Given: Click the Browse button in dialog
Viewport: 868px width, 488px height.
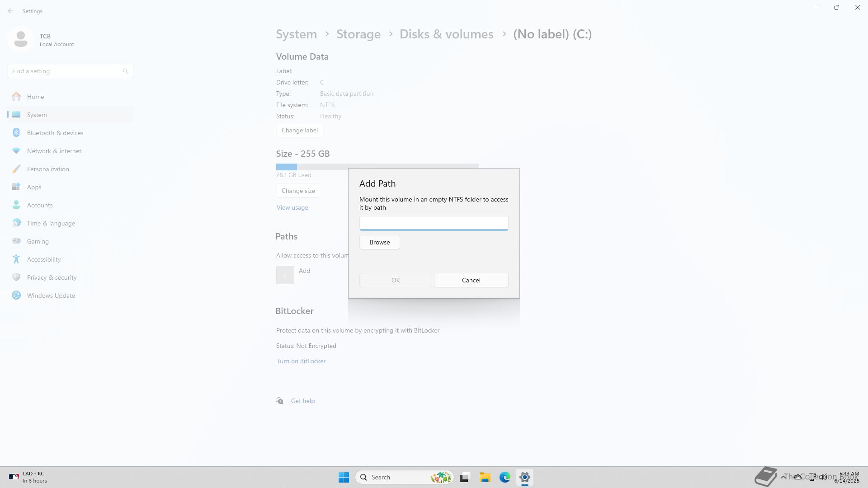Looking at the screenshot, I should point(379,242).
